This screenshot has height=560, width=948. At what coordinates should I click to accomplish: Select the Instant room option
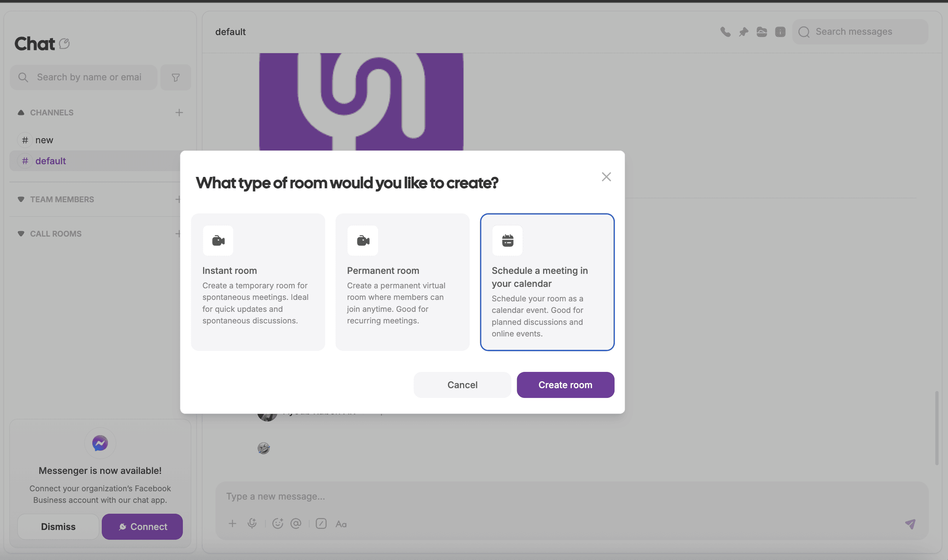click(x=258, y=282)
